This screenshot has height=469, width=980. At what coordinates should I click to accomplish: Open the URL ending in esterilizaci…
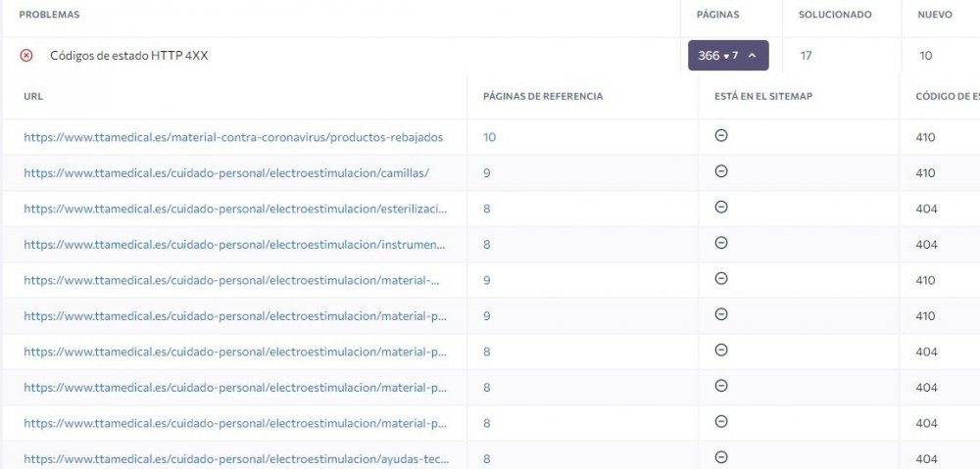click(235, 209)
